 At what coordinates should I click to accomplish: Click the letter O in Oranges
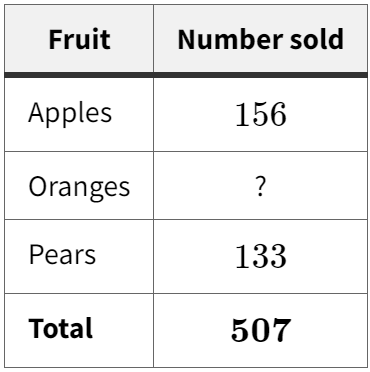coord(38,186)
